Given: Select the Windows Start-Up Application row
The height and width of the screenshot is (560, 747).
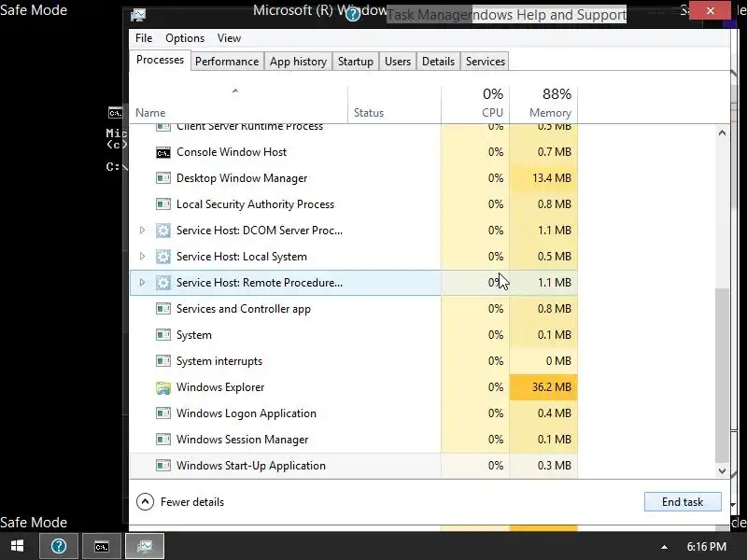Looking at the screenshot, I should pyautogui.click(x=354, y=466).
